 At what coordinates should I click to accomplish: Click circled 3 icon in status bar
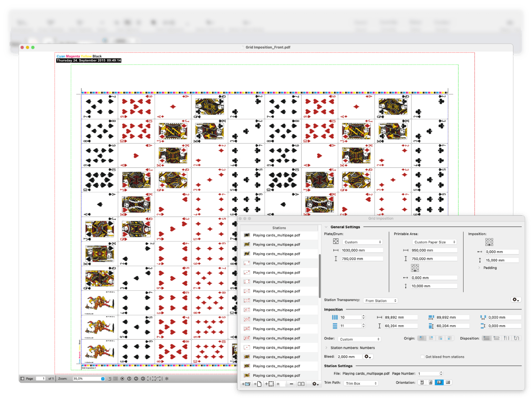143,379
